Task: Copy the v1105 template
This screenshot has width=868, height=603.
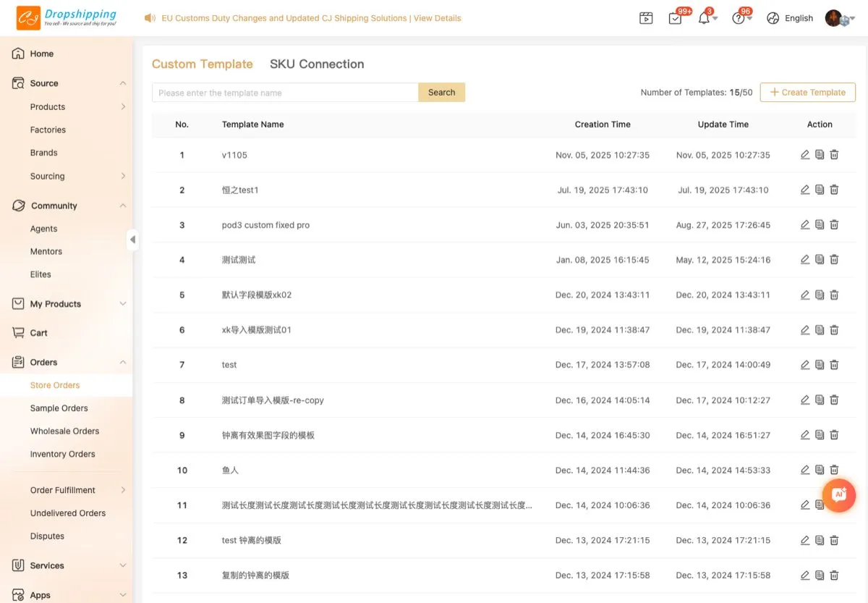Action: (x=820, y=155)
